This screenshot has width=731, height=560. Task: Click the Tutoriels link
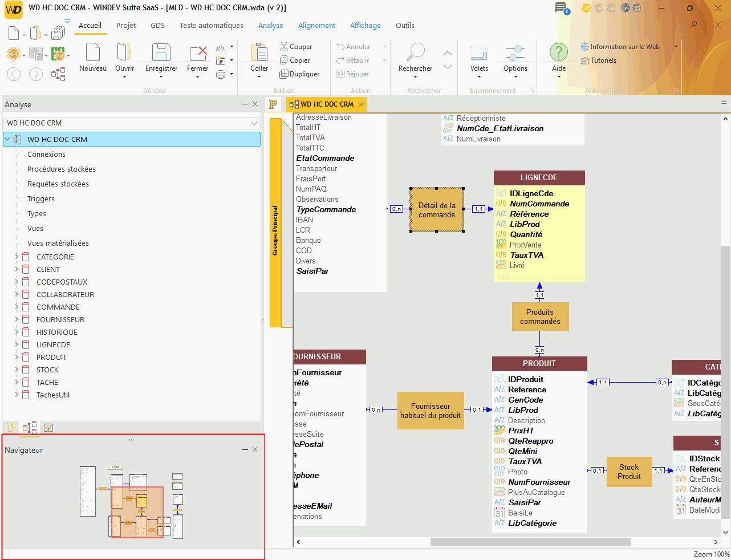pyautogui.click(x=603, y=60)
